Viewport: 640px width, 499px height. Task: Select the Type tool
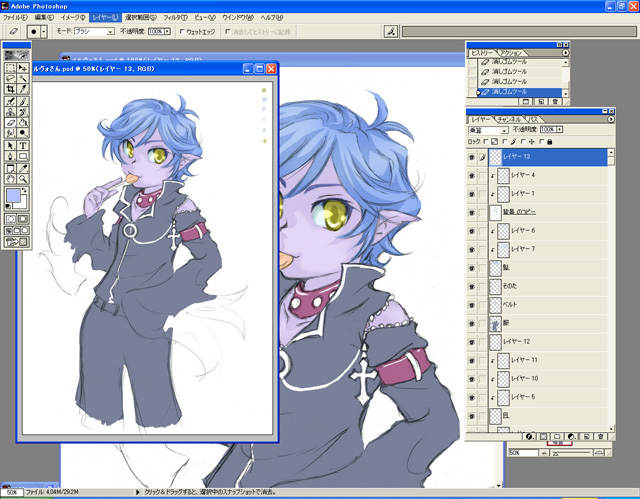coord(23,146)
